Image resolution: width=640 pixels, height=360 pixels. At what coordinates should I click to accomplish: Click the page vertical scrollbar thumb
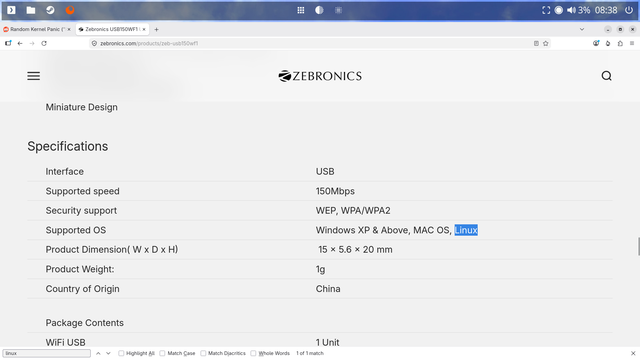638,247
